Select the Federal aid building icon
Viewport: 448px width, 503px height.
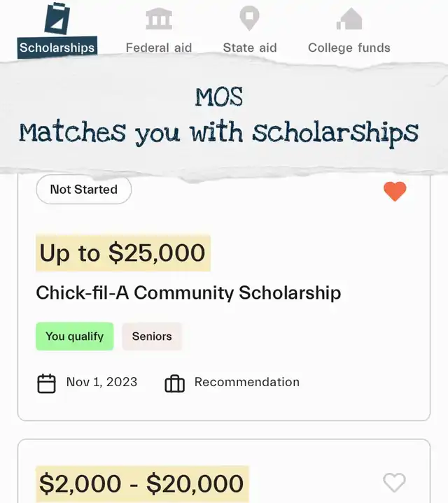tap(159, 19)
